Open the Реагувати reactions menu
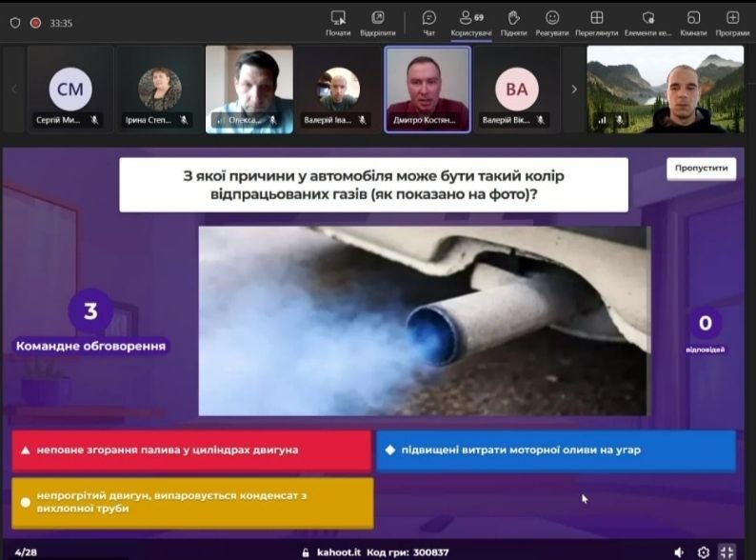The width and height of the screenshot is (756, 560). [552, 22]
